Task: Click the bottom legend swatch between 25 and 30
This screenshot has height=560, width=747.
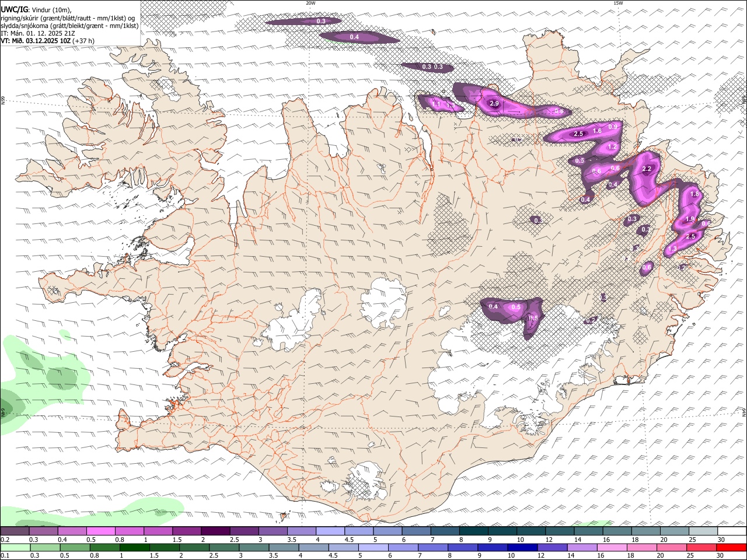Action: (x=703, y=547)
